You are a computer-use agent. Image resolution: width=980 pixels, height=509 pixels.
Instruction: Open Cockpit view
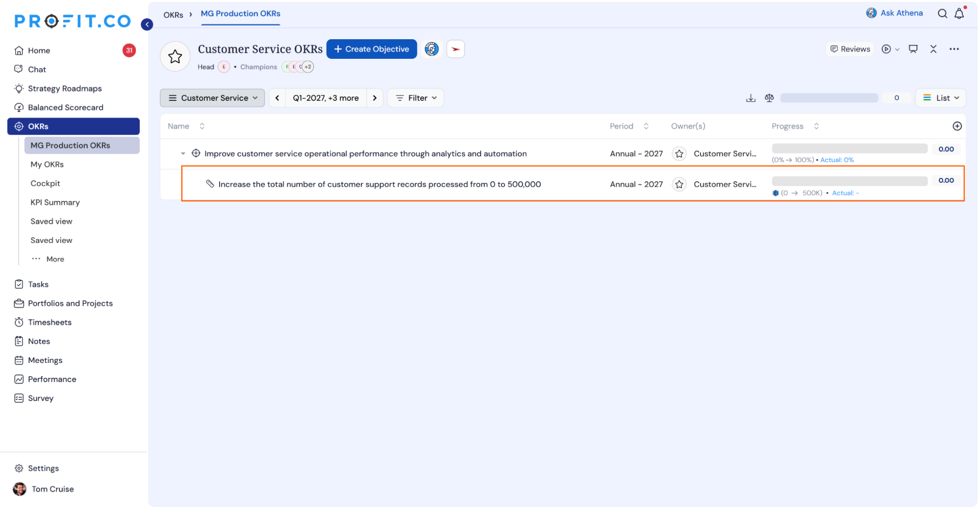click(45, 183)
